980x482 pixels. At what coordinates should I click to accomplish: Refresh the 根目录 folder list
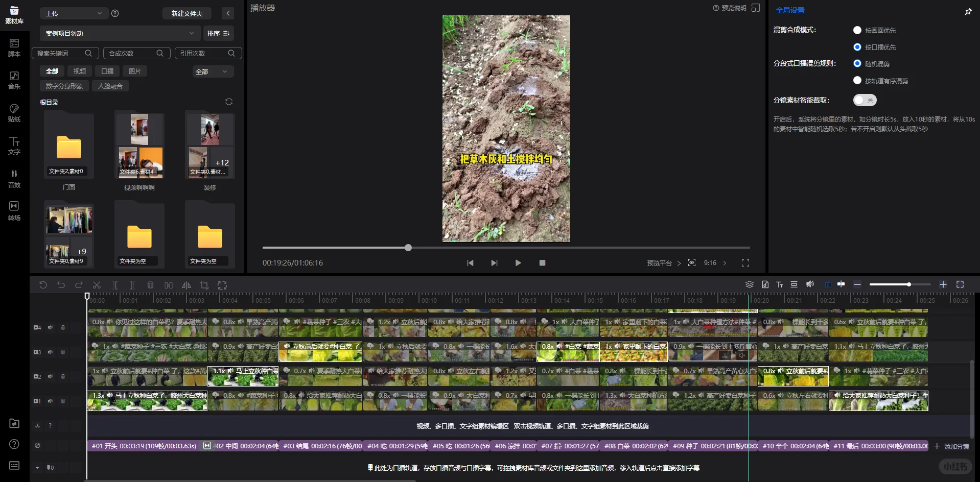click(229, 102)
